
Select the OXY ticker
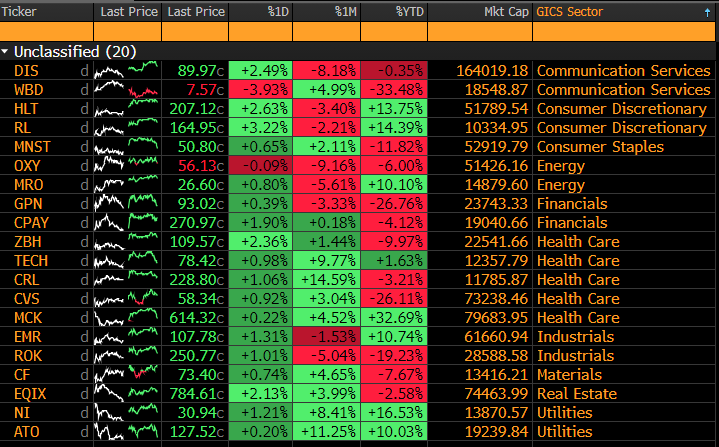[x=27, y=166]
